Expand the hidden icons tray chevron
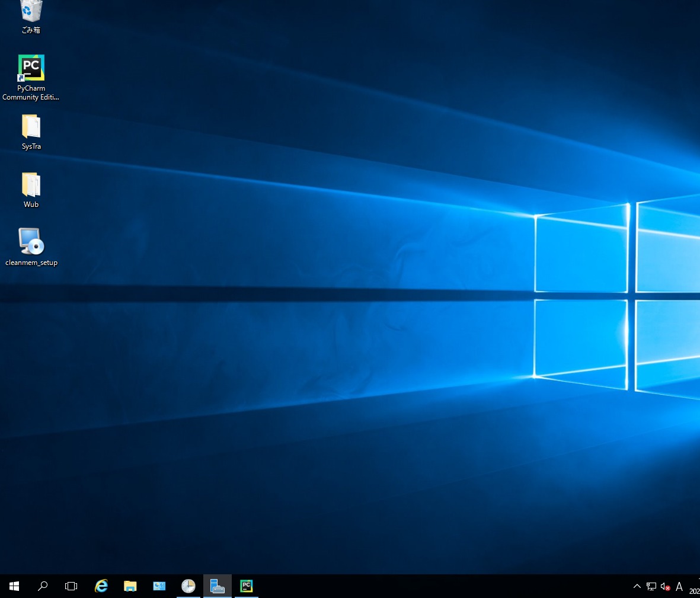Viewport: 700px width, 598px height. point(637,586)
